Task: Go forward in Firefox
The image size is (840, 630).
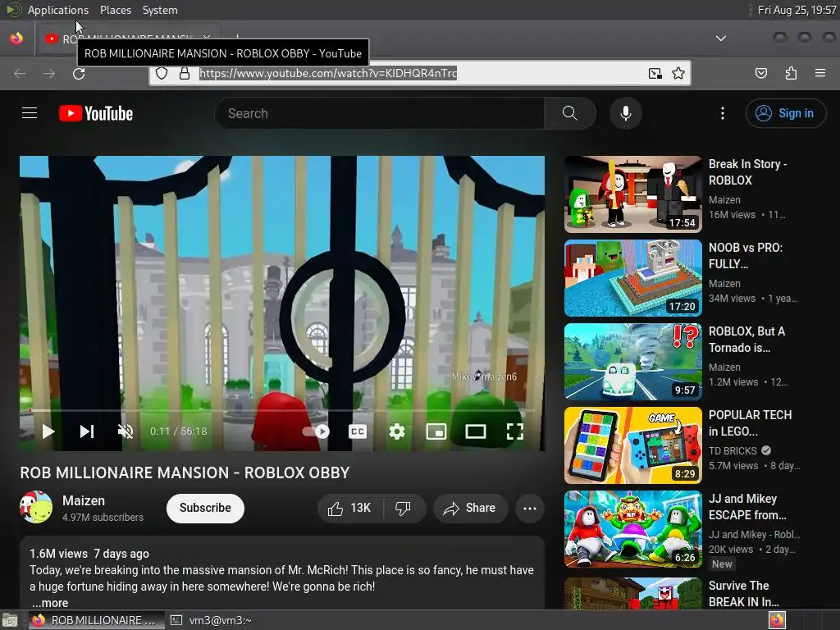Action: pos(49,73)
